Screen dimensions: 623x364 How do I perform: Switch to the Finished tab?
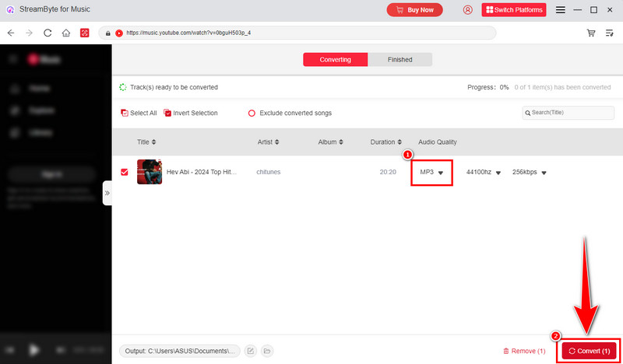pos(399,60)
